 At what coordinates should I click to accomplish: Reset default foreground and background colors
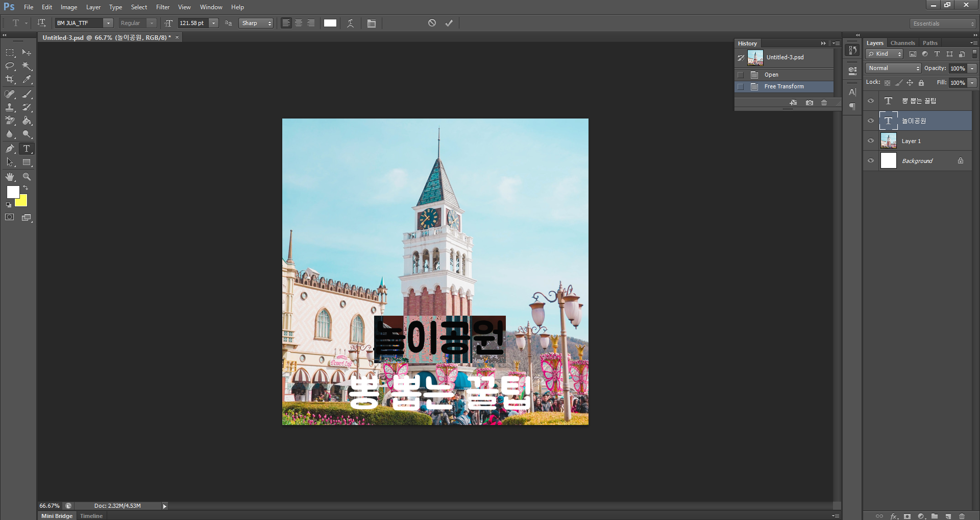8,205
